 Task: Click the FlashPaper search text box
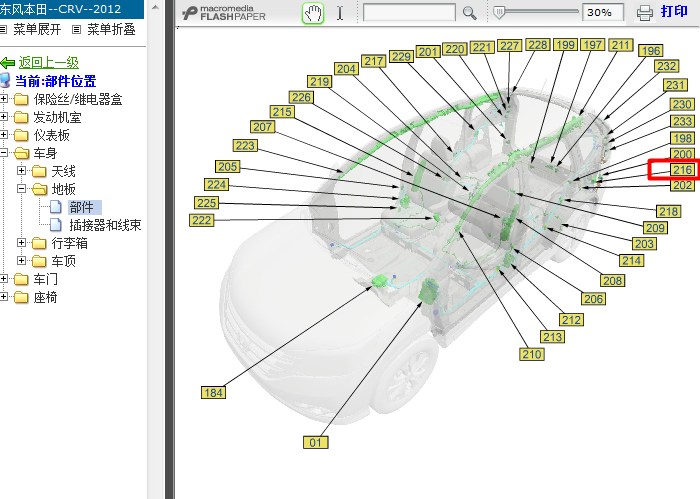(409, 12)
